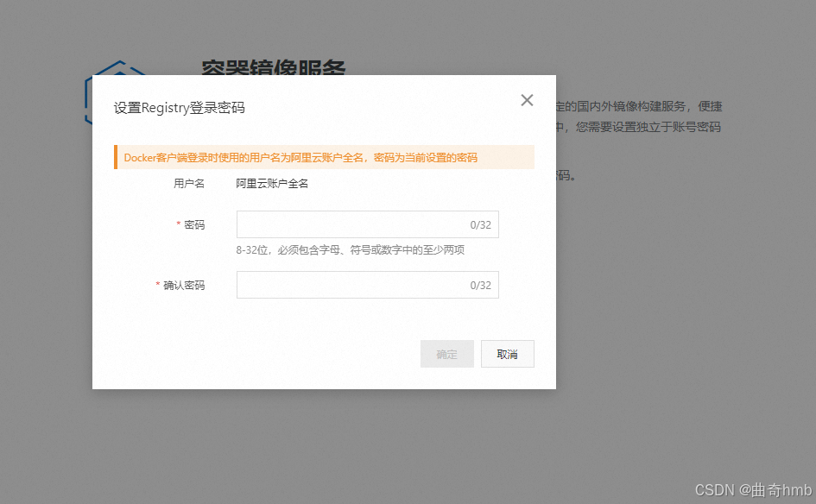The image size is (816, 504).
Task: Click the 密码 field label
Action: pyautogui.click(x=194, y=224)
